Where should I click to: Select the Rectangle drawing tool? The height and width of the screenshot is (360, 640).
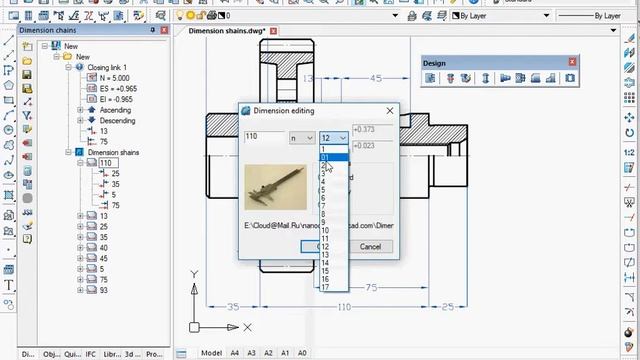9,100
